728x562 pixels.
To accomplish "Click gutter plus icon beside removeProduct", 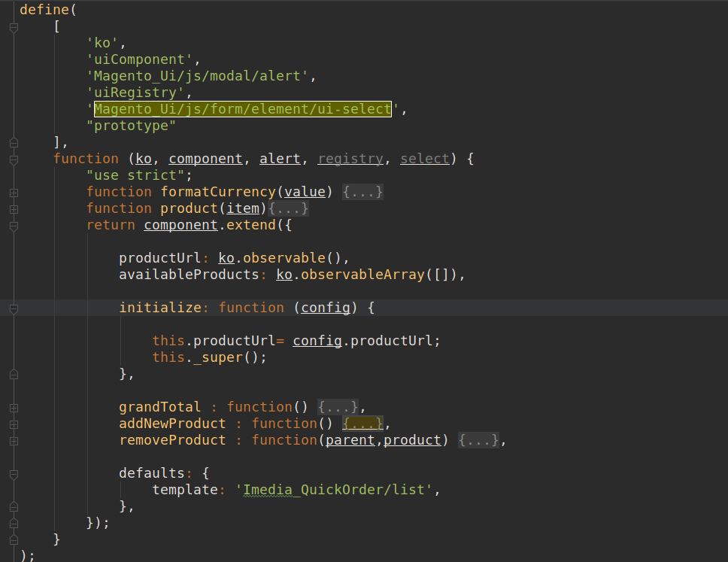I will click(14, 441).
